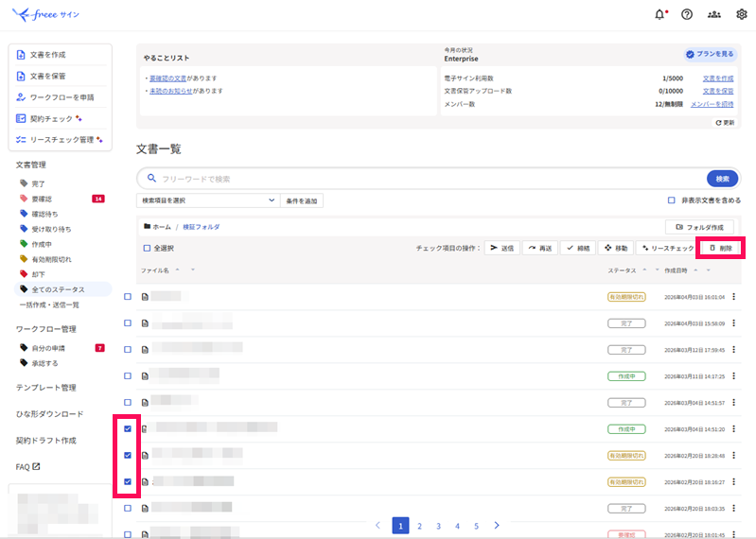This screenshot has height=539, width=756.
Task: Open ひな形ダウンロード section
Action: click(x=49, y=414)
